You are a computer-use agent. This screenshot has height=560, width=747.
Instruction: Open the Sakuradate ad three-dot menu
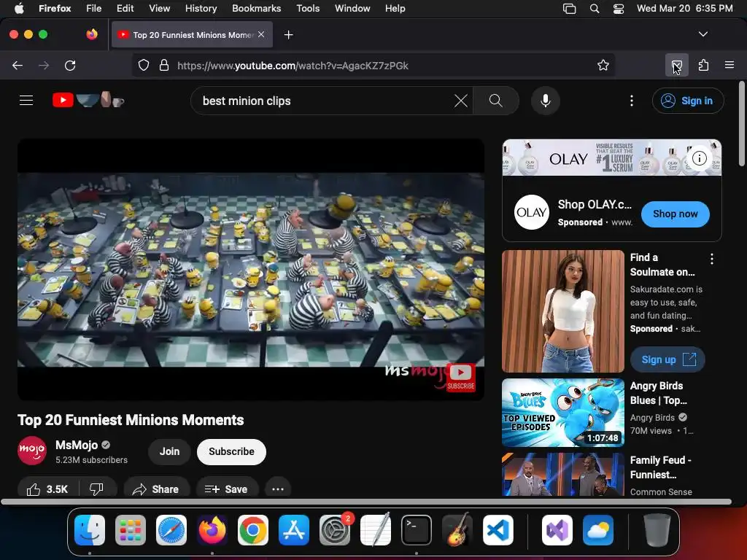coord(712,259)
